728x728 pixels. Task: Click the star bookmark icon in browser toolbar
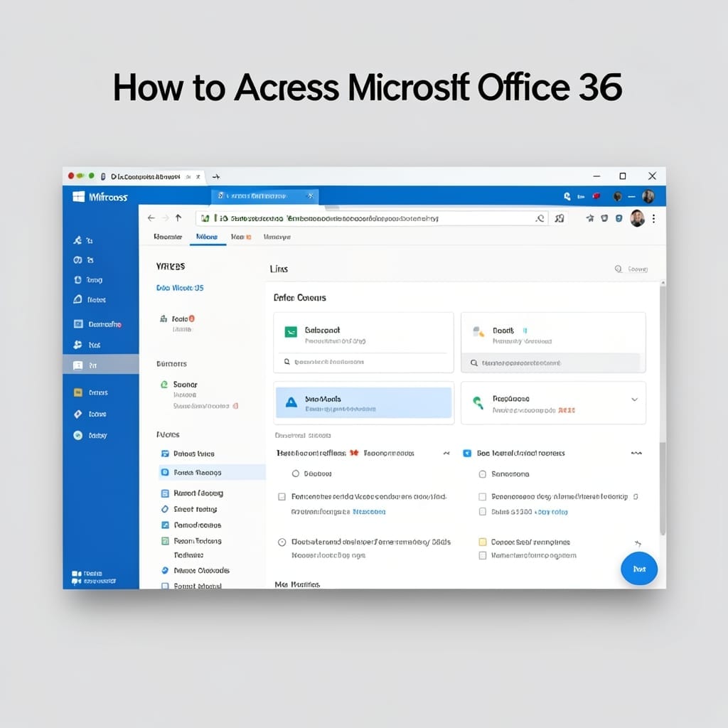pyautogui.click(x=589, y=218)
